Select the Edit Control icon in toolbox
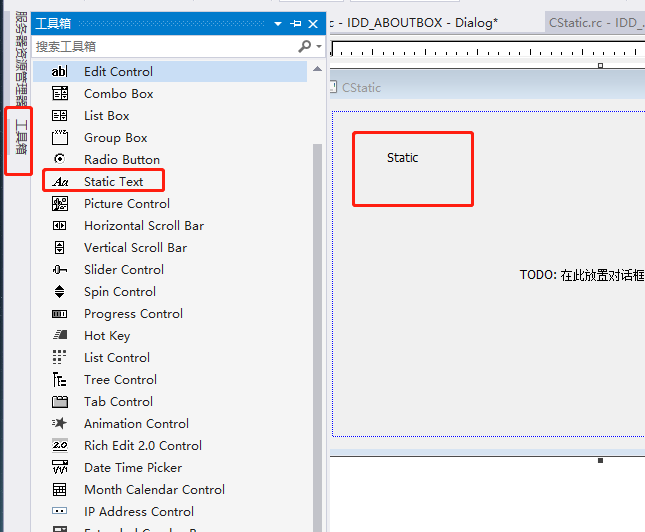 coord(59,72)
